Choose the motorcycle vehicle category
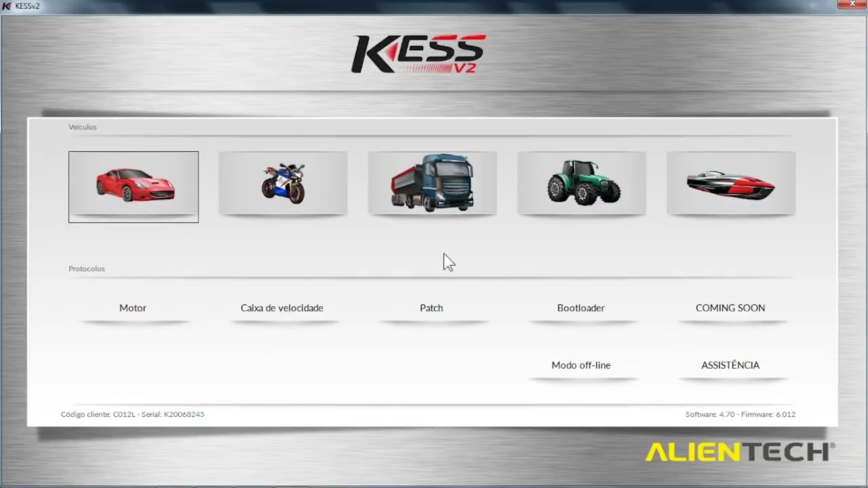868x488 pixels. [283, 184]
